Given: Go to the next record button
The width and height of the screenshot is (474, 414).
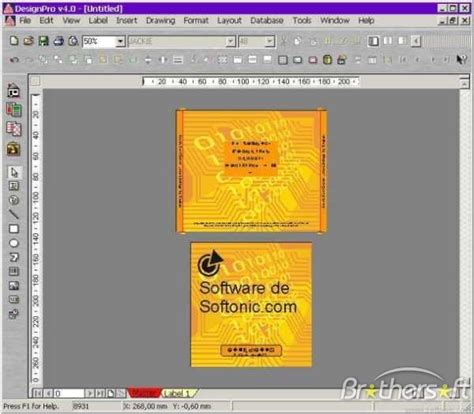Looking at the screenshot, I should pyautogui.click(x=89, y=393).
